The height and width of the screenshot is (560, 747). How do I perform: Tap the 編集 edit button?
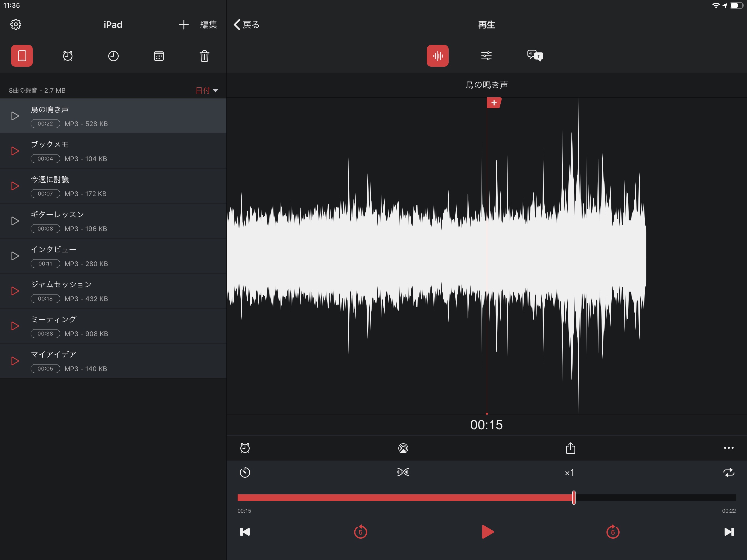[x=208, y=25]
